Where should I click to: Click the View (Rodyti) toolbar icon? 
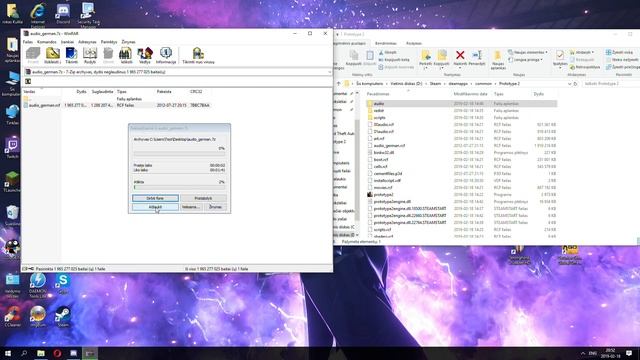coord(90,55)
